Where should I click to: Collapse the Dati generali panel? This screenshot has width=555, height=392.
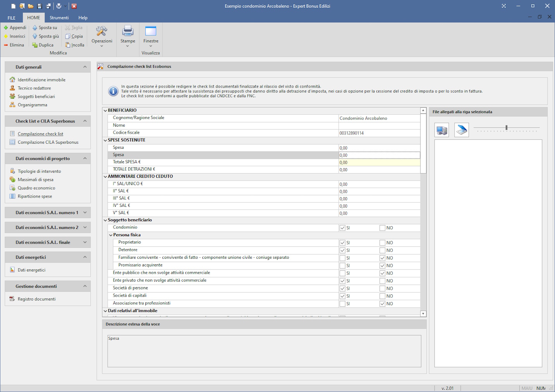click(85, 67)
